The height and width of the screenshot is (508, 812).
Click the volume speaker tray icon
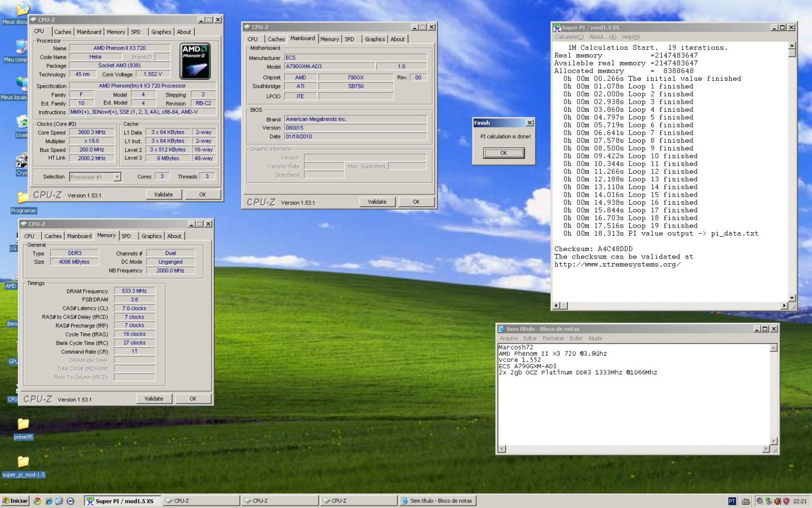(x=777, y=501)
